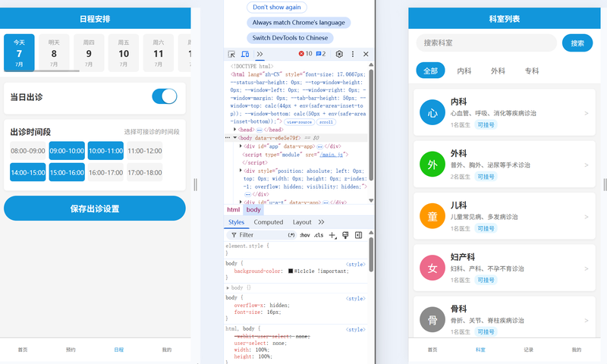Add a new style rule with plus icon

tap(332, 235)
